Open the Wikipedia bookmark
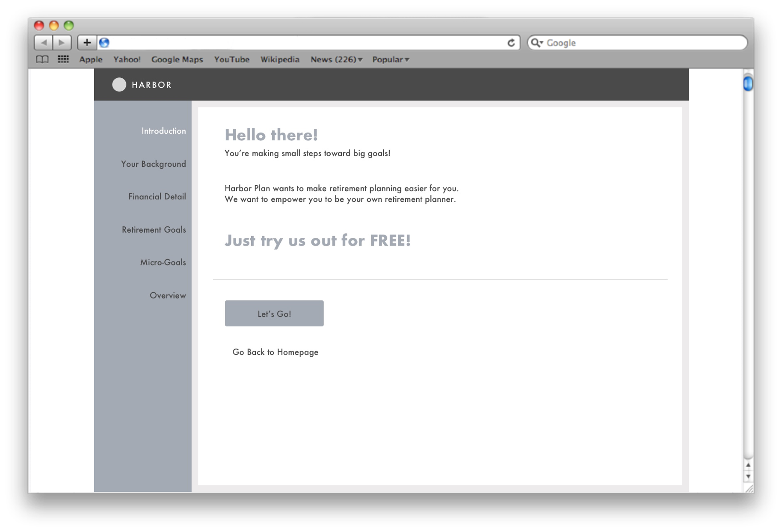The height and width of the screenshot is (532, 782). point(280,59)
